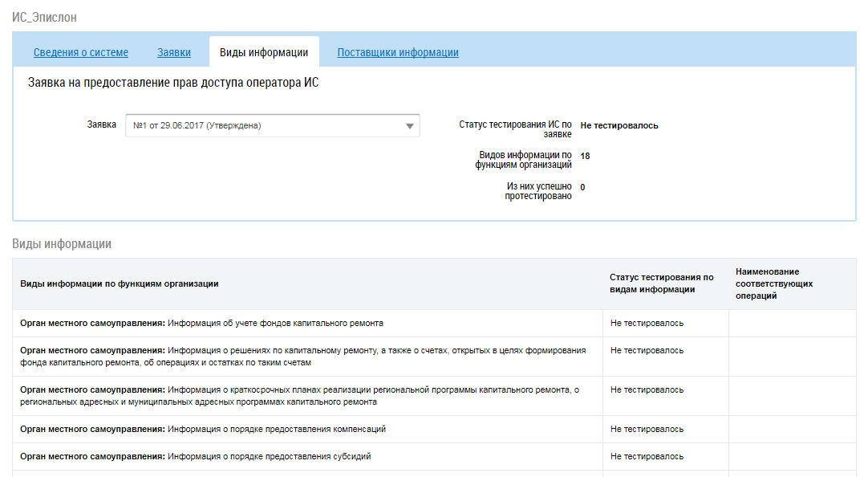Image resolution: width=868 pixels, height=477 pixels.
Task: Click the "Статус тестирования по видам информации" column header
Action: pos(661,283)
